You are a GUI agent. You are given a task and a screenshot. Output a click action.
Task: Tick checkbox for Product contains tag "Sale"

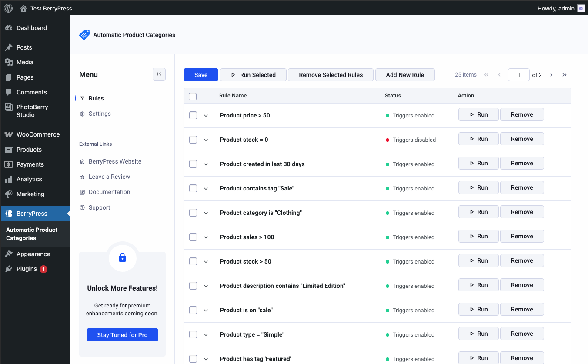pyautogui.click(x=193, y=188)
